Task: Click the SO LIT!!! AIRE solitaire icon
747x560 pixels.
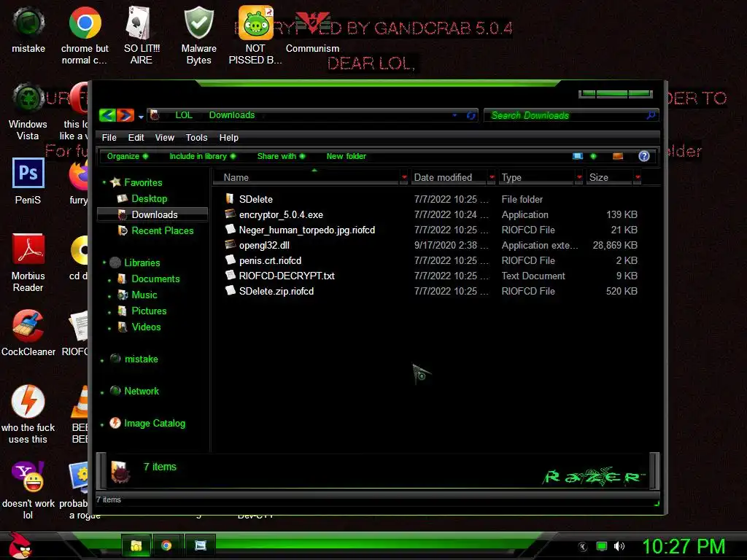Action: click(x=139, y=23)
